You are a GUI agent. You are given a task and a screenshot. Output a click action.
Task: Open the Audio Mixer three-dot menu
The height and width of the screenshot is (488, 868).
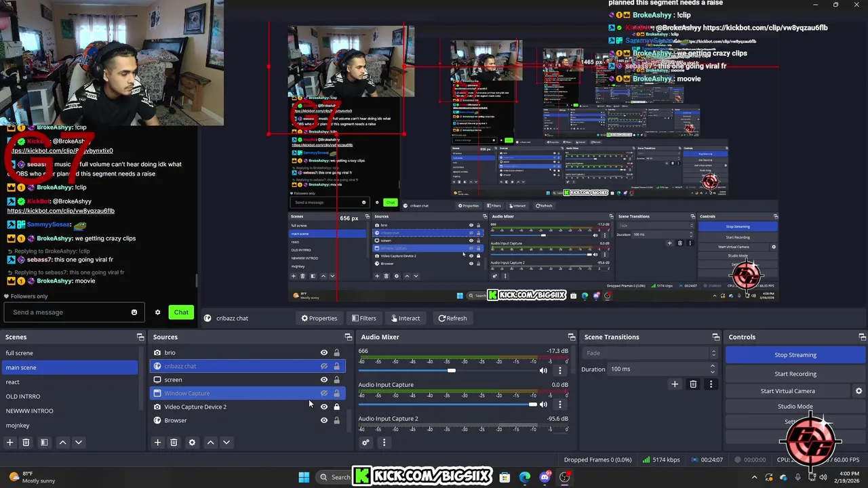(384, 443)
